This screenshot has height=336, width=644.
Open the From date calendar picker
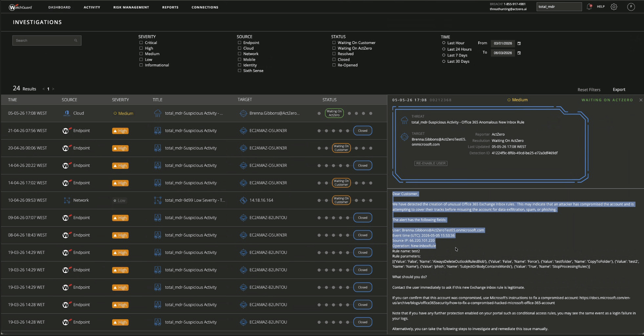point(519,43)
